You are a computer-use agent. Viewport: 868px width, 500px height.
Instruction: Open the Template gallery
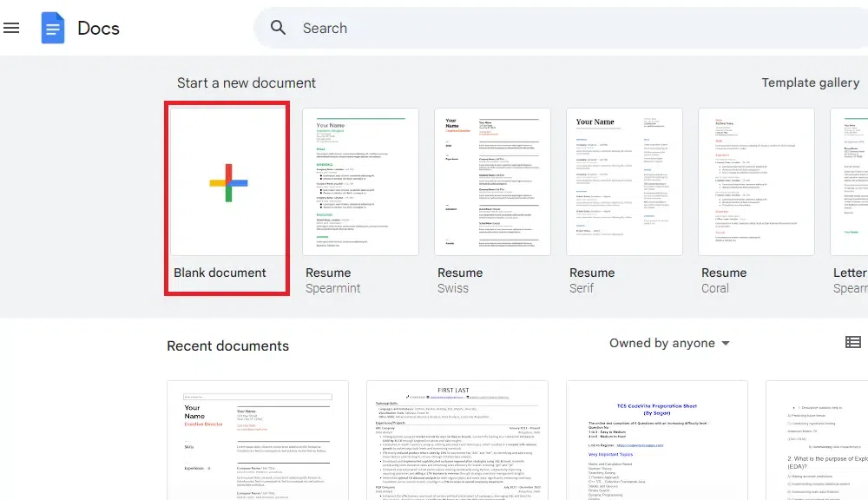[811, 82]
